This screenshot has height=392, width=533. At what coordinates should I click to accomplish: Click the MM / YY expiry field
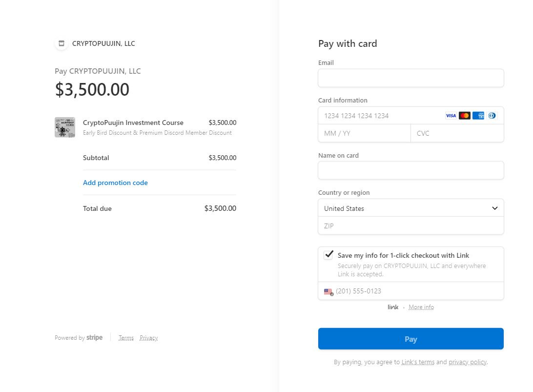(364, 133)
